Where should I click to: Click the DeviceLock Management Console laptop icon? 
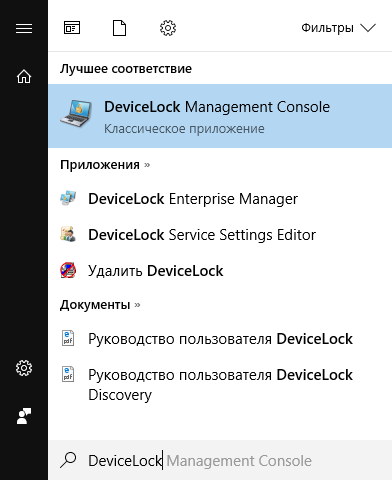tap(76, 113)
